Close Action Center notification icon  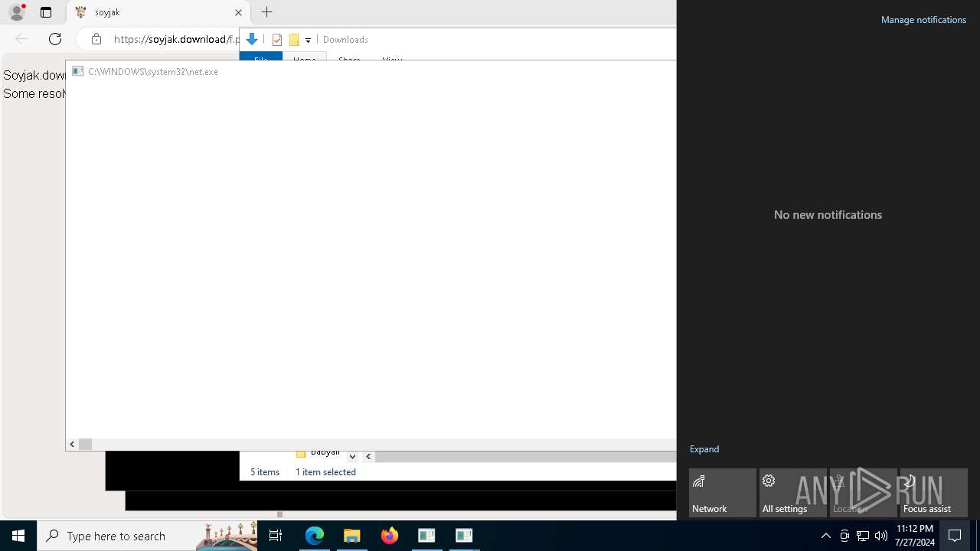point(955,536)
